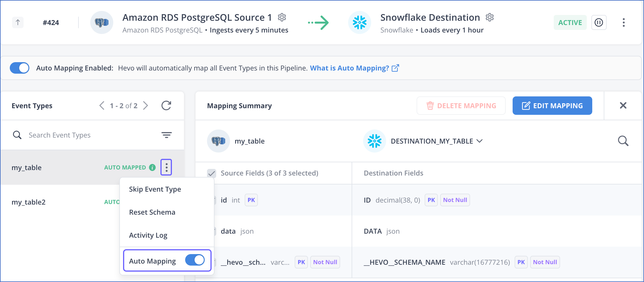
Task: Click the my_table PostgreSQL icon in Mapping Summary
Action: pos(218,141)
